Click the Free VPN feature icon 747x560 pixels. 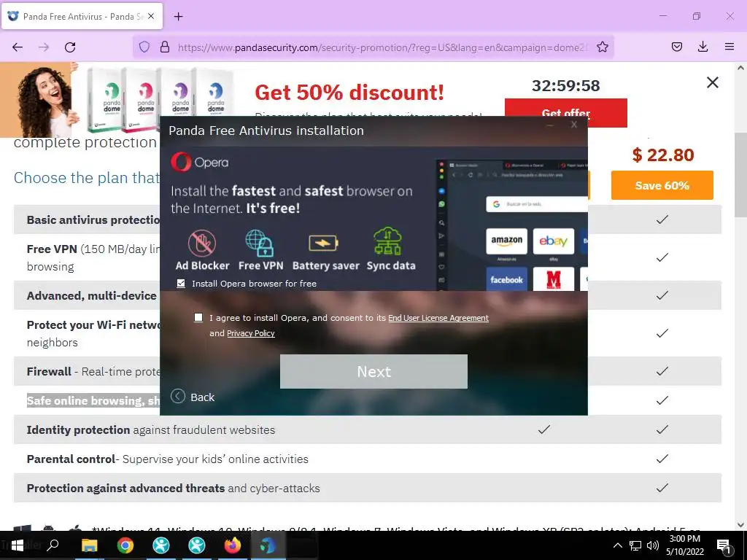tap(260, 244)
